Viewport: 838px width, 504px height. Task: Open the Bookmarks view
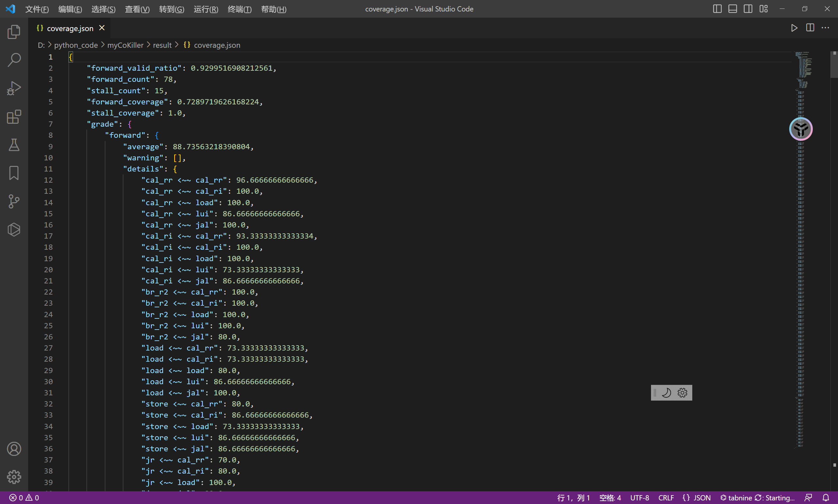14,173
